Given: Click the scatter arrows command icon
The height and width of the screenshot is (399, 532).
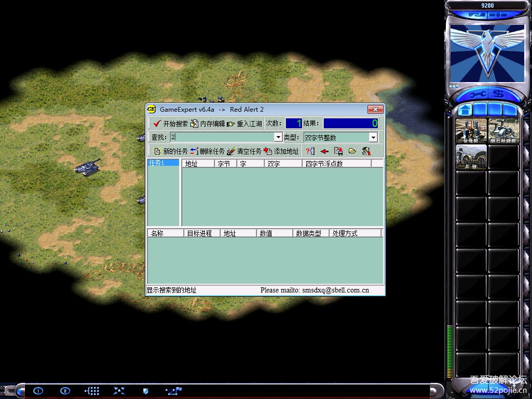Looking at the screenshot, I should tap(119, 391).
